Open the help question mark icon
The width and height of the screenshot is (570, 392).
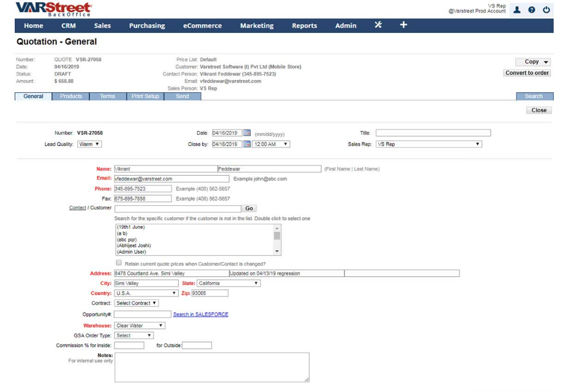[x=531, y=10]
